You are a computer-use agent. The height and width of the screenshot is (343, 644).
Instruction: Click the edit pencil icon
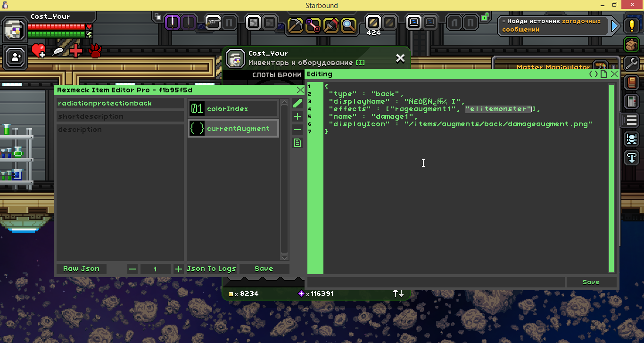click(297, 103)
